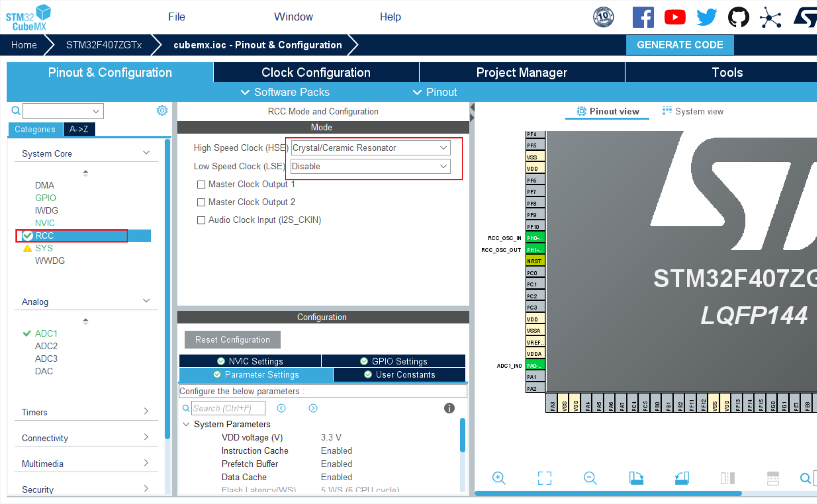This screenshot has width=817, height=504.
Task: Open the peripheral search combo box
Action: 63,111
